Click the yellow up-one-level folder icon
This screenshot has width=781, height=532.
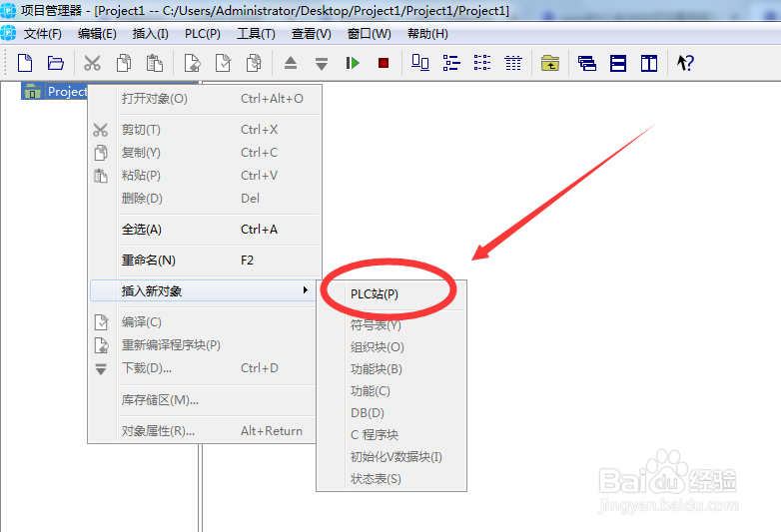pyautogui.click(x=550, y=63)
